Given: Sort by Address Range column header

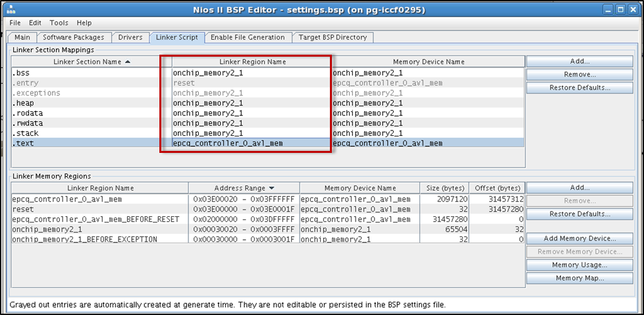Looking at the screenshot, I should pyautogui.click(x=244, y=188).
